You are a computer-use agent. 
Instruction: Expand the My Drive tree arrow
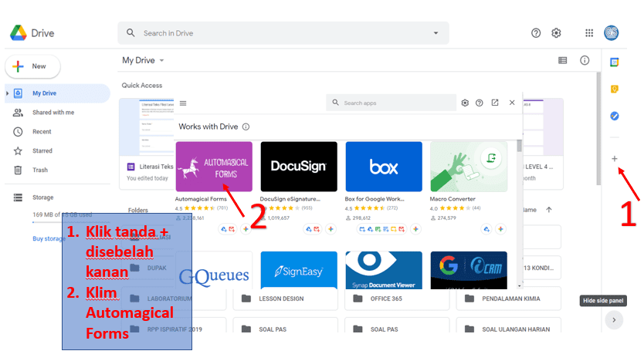pyautogui.click(x=7, y=93)
